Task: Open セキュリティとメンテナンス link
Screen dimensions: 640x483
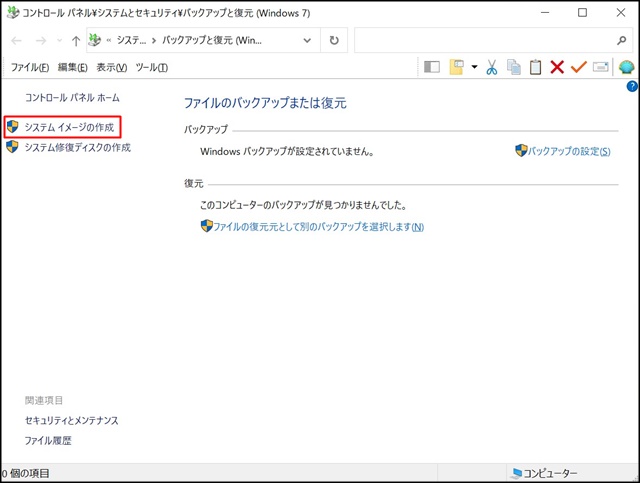Action: (x=71, y=421)
